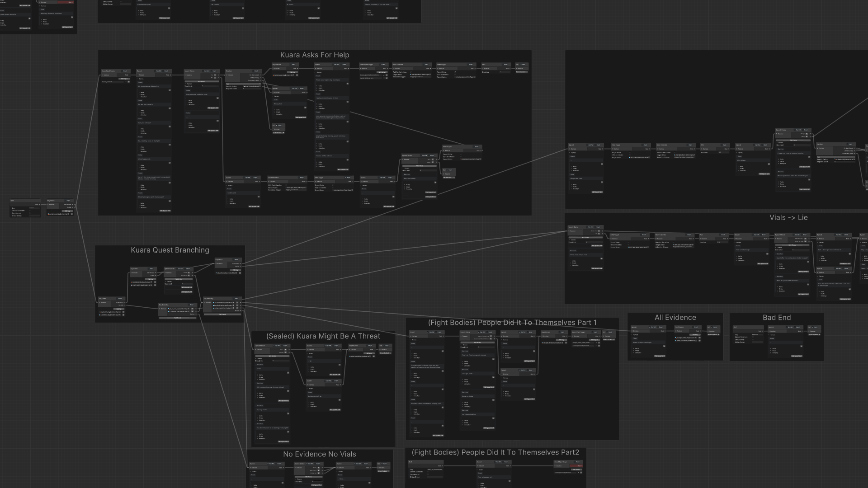Click On Fail port of far-left Key Check node
Viewport: 868px width, 488px height.
[72, 207]
